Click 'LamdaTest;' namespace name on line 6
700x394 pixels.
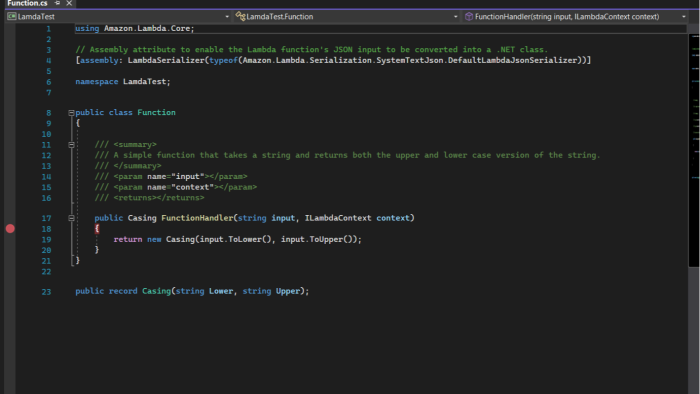point(146,82)
